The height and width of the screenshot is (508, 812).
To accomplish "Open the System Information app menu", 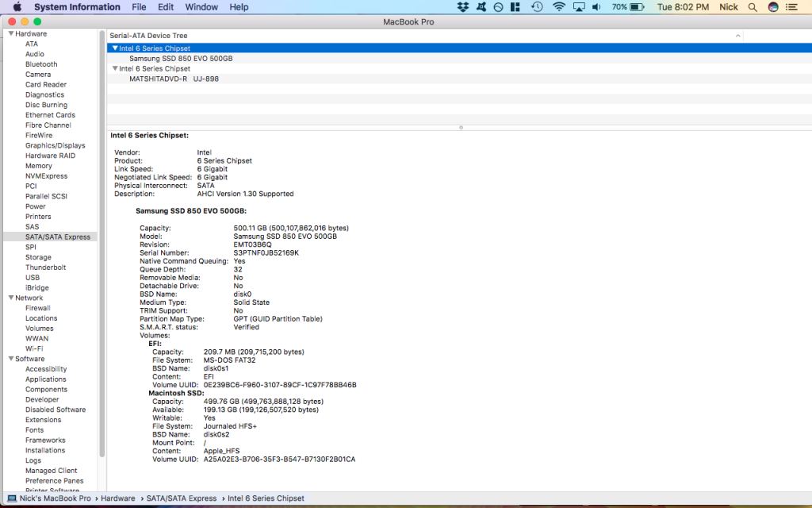I will pyautogui.click(x=77, y=6).
